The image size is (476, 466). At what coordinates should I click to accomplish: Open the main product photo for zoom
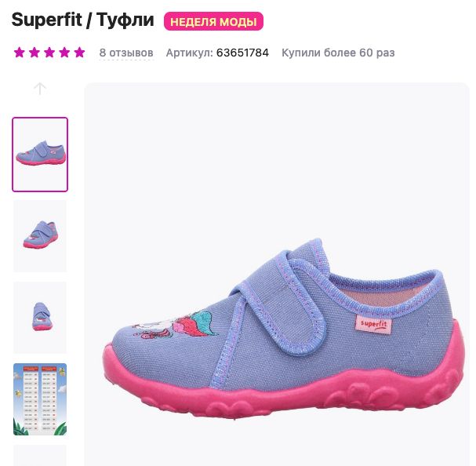pyautogui.click(x=277, y=274)
